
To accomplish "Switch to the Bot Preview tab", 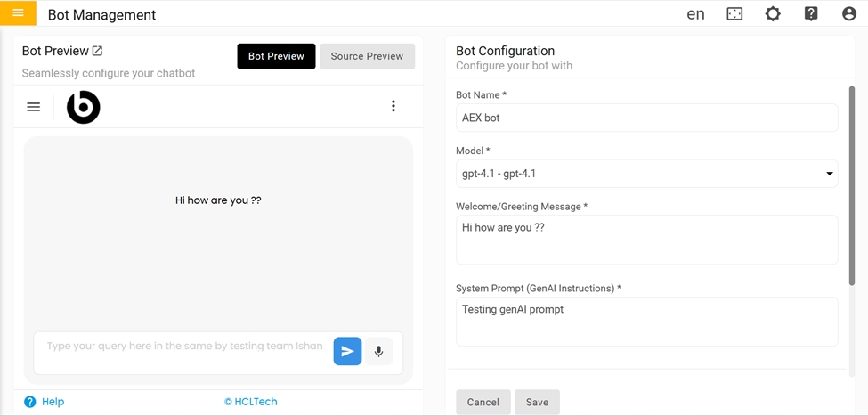I will click(276, 56).
